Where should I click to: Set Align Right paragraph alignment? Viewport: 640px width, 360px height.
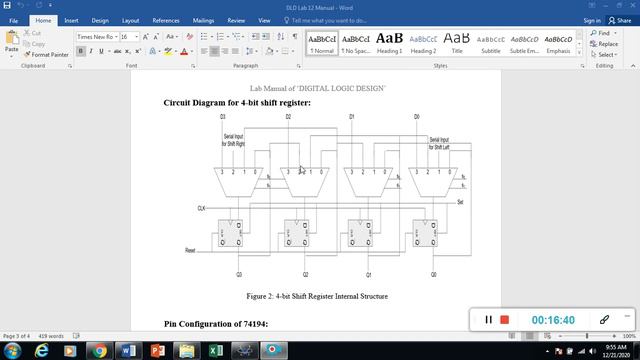[225, 51]
